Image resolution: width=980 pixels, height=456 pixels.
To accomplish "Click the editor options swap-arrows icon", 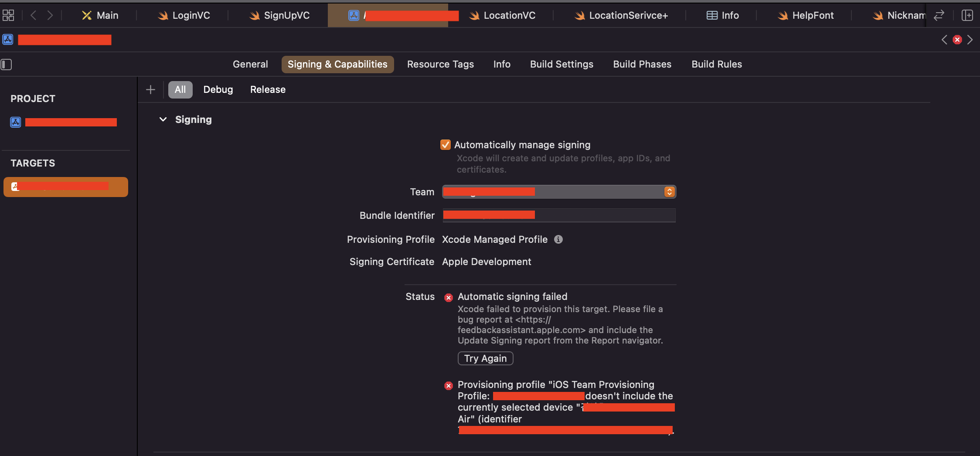I will (x=939, y=15).
